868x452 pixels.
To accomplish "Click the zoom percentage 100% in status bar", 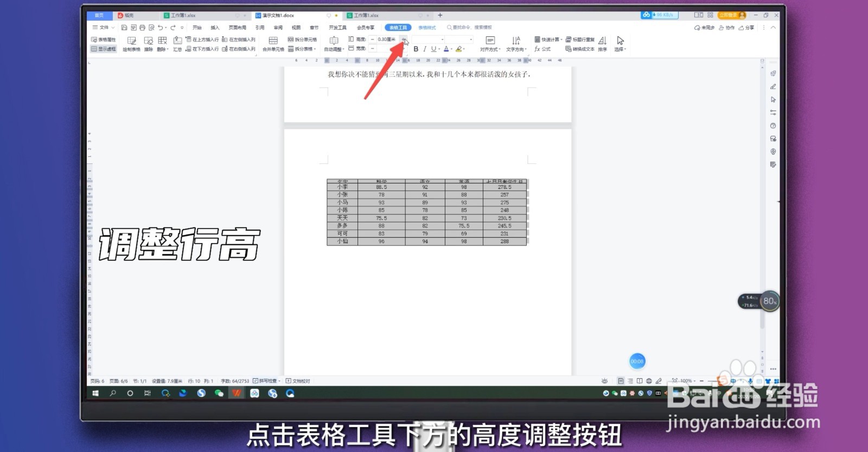I will point(686,381).
